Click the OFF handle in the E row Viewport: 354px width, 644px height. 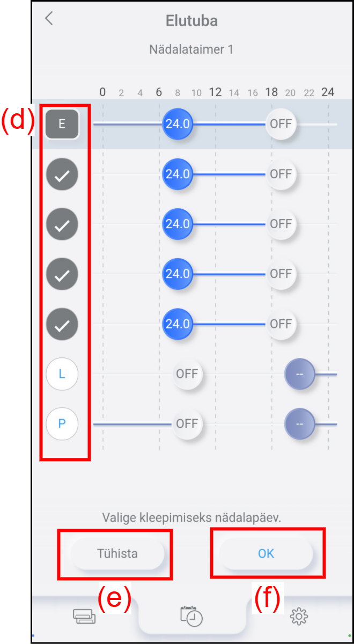click(281, 124)
